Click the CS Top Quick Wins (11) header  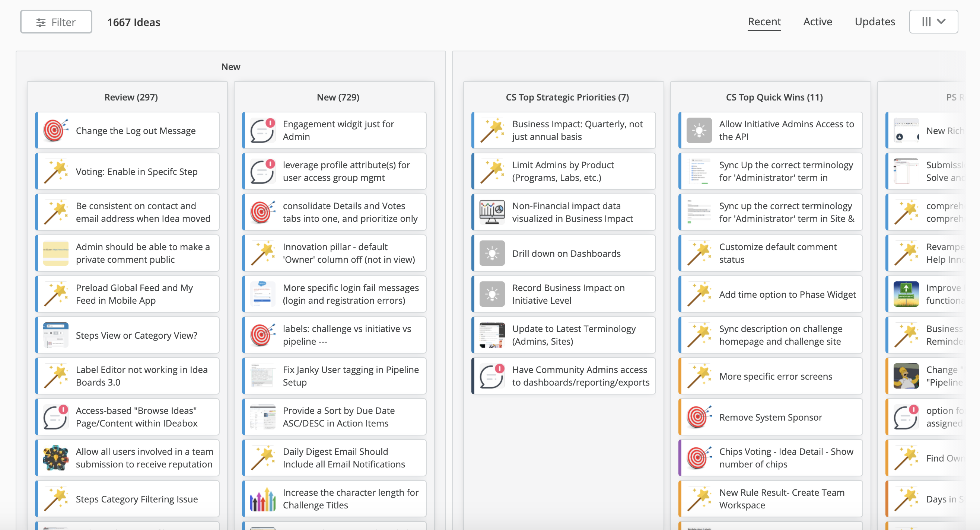point(774,98)
